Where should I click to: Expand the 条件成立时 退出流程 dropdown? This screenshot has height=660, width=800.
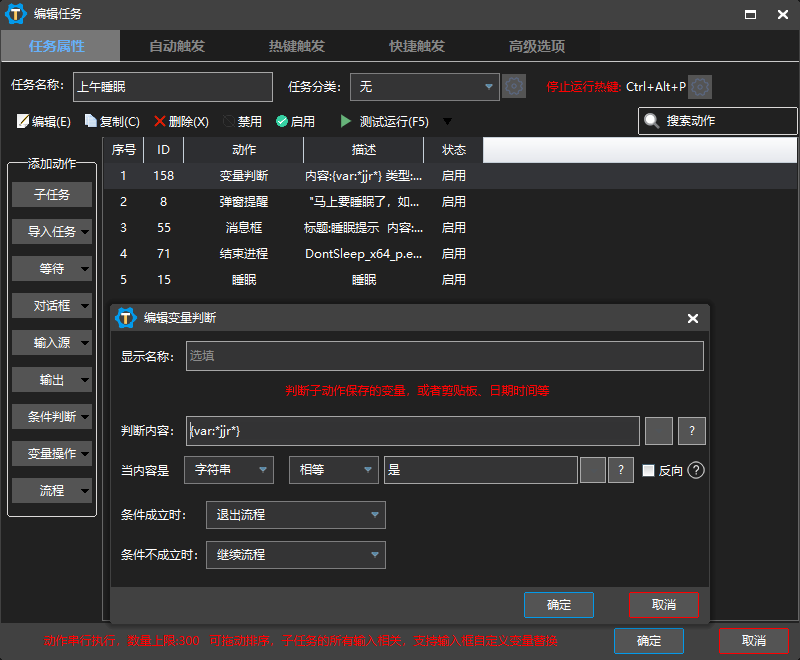pos(295,515)
